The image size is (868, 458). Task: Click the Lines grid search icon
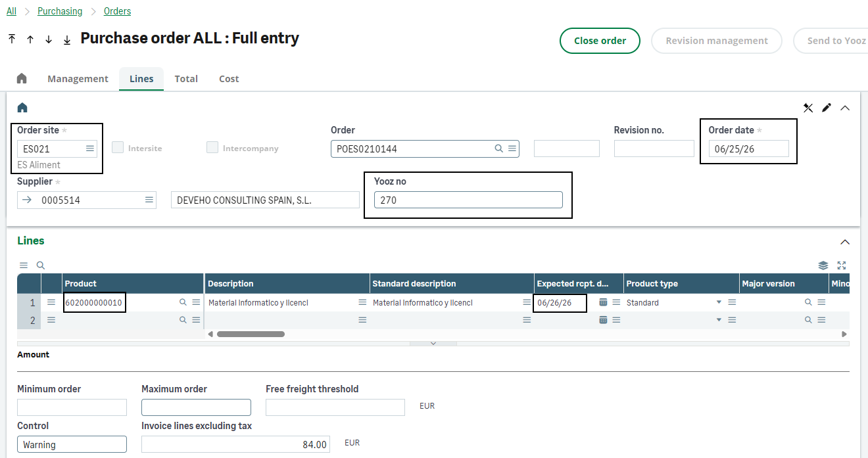[41, 265]
